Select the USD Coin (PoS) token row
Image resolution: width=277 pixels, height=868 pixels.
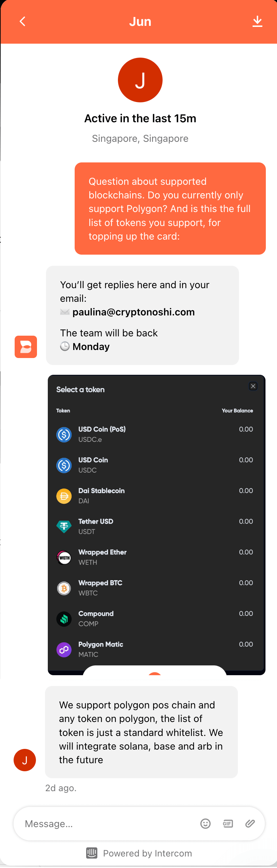[x=155, y=434]
